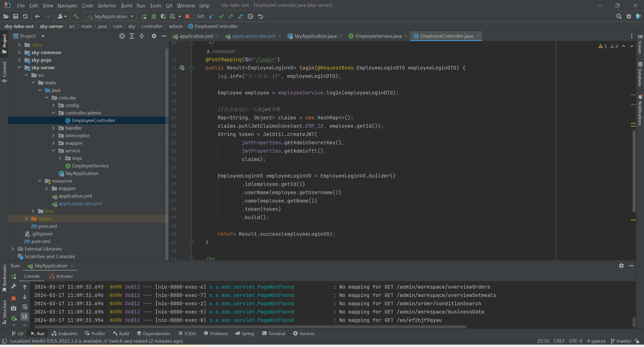Start debugging with the green bug icon
The image size is (644, 347).
pyautogui.click(x=154, y=16)
